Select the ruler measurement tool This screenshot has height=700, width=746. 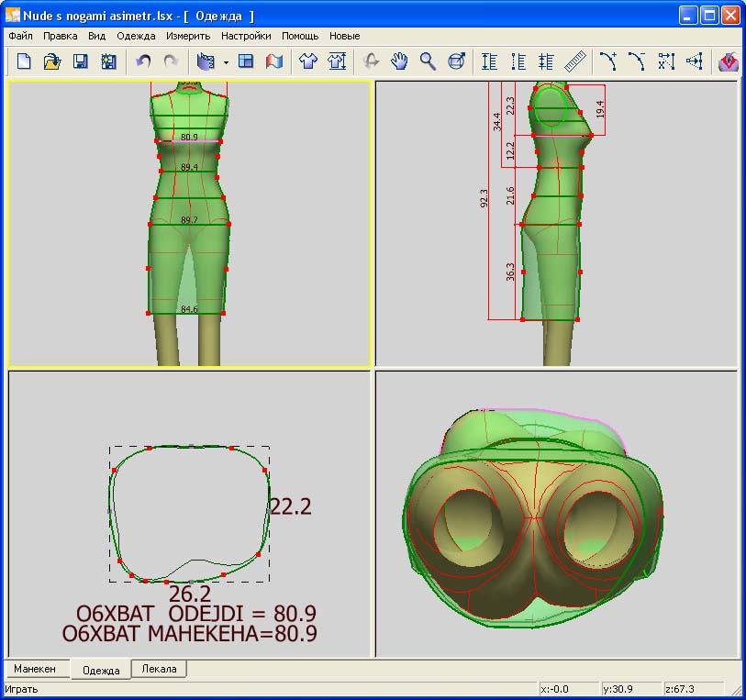(574, 61)
